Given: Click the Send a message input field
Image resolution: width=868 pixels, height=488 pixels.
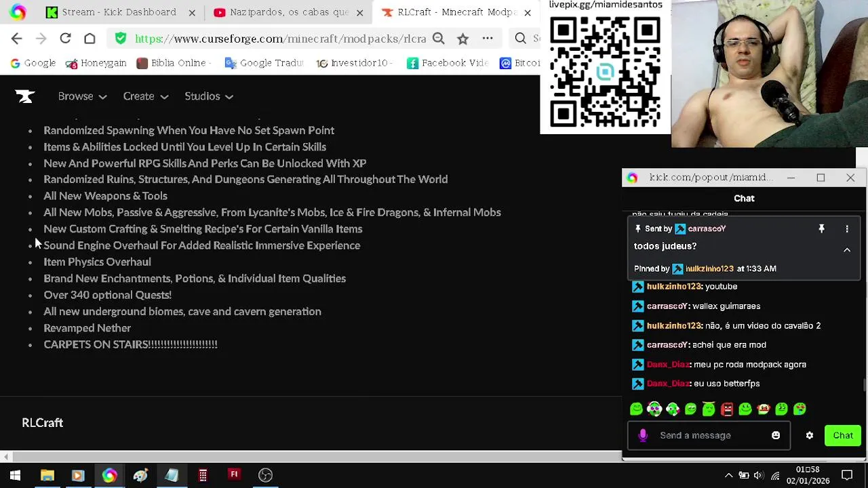Looking at the screenshot, I should click(709, 435).
